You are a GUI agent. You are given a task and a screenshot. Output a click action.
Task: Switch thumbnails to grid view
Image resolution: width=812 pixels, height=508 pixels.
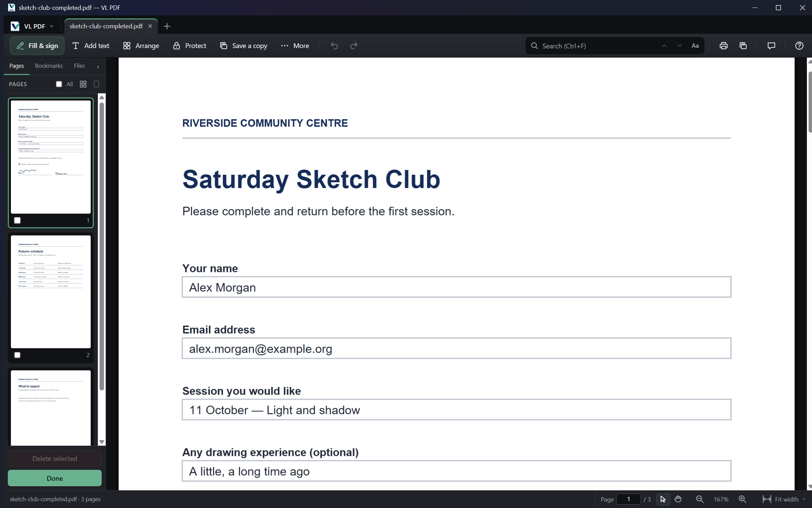point(83,84)
